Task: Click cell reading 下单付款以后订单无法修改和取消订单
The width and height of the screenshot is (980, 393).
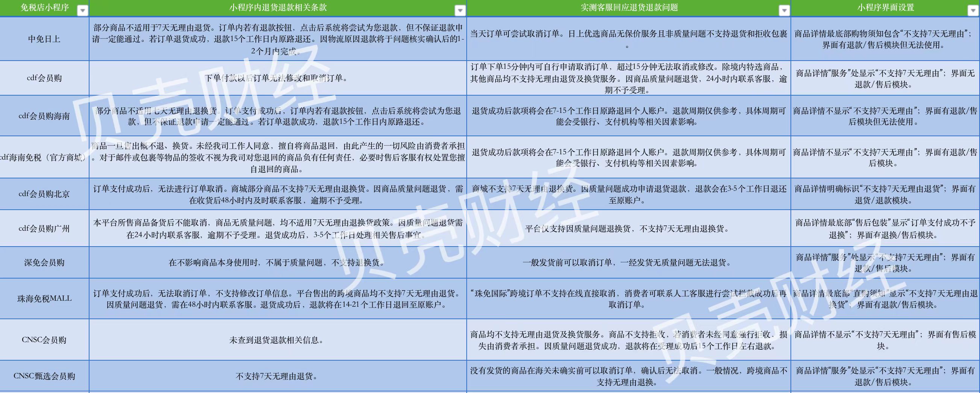Action: [277, 78]
